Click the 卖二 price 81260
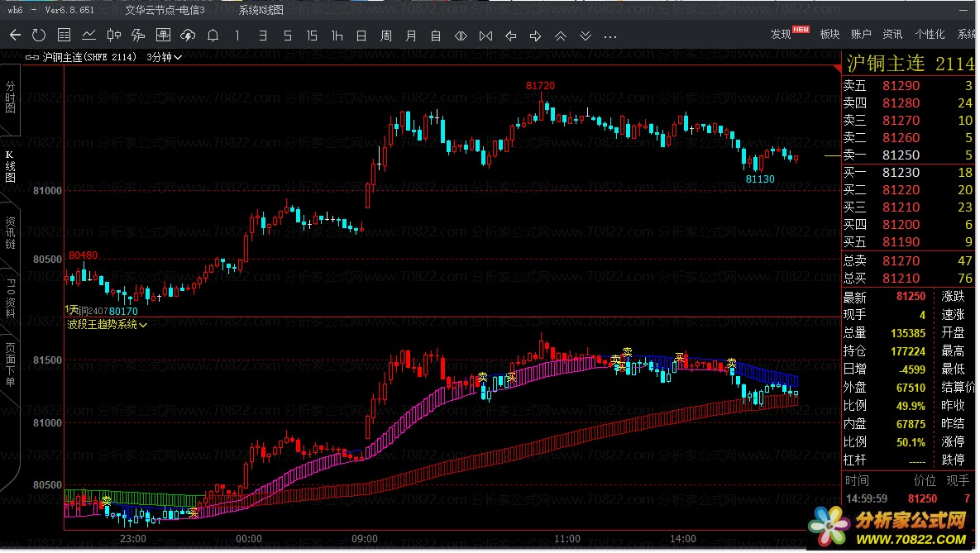980x553 pixels. point(901,137)
